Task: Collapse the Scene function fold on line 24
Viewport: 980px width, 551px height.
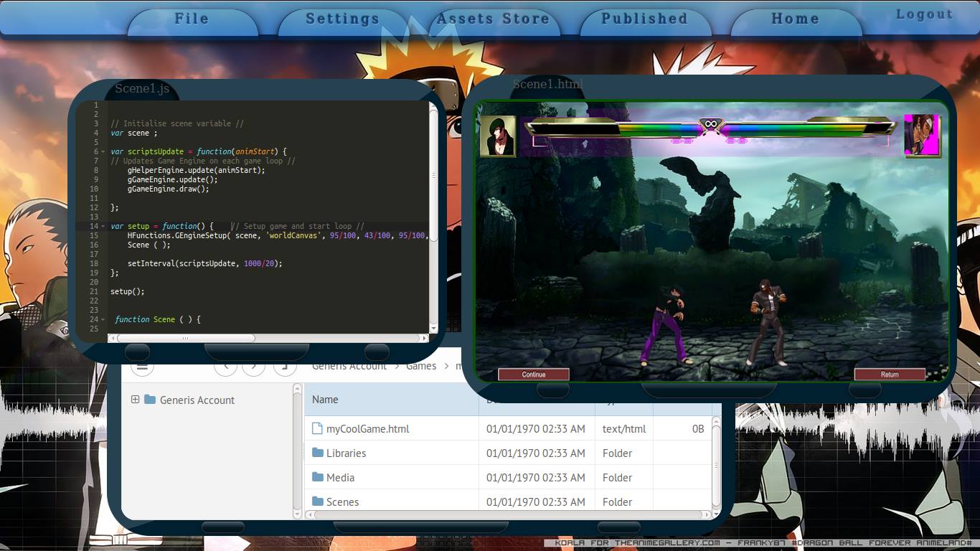Action: click(105, 320)
